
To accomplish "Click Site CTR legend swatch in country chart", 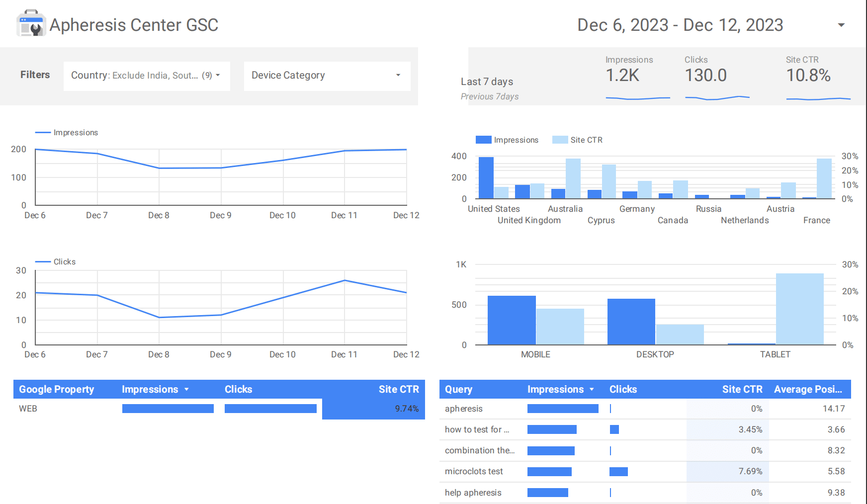I will click(x=560, y=140).
